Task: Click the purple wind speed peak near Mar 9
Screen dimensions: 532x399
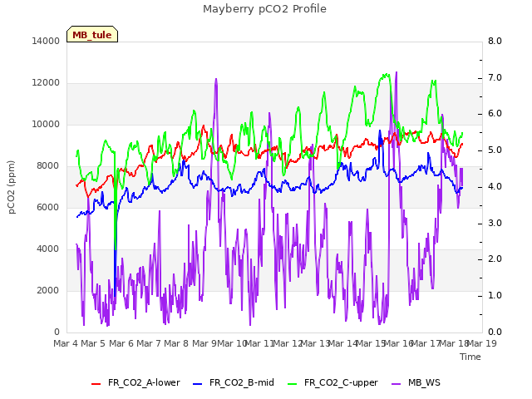Action: tap(216, 80)
